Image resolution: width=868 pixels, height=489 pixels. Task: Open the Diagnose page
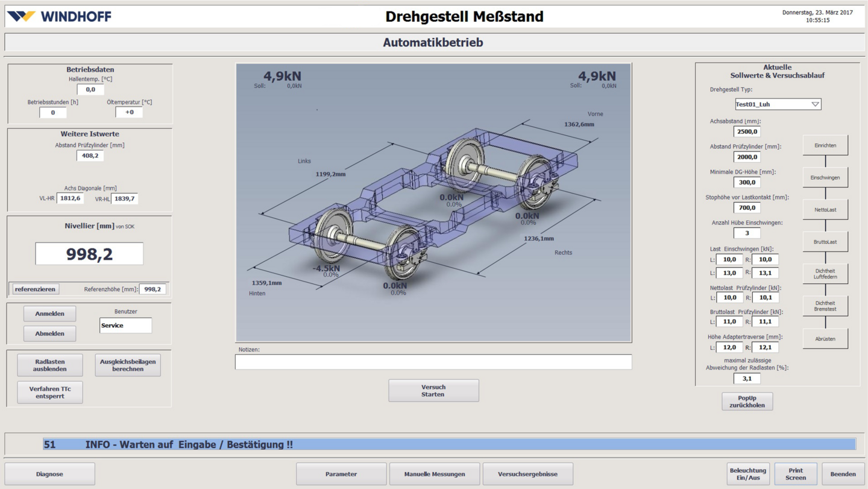coord(50,474)
